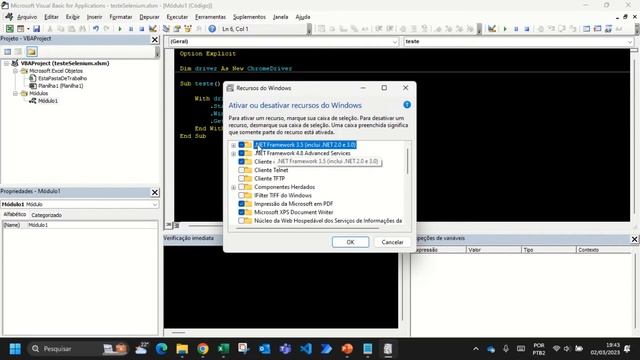Open the Módulo1 Módulo properties dropdown

(155, 204)
